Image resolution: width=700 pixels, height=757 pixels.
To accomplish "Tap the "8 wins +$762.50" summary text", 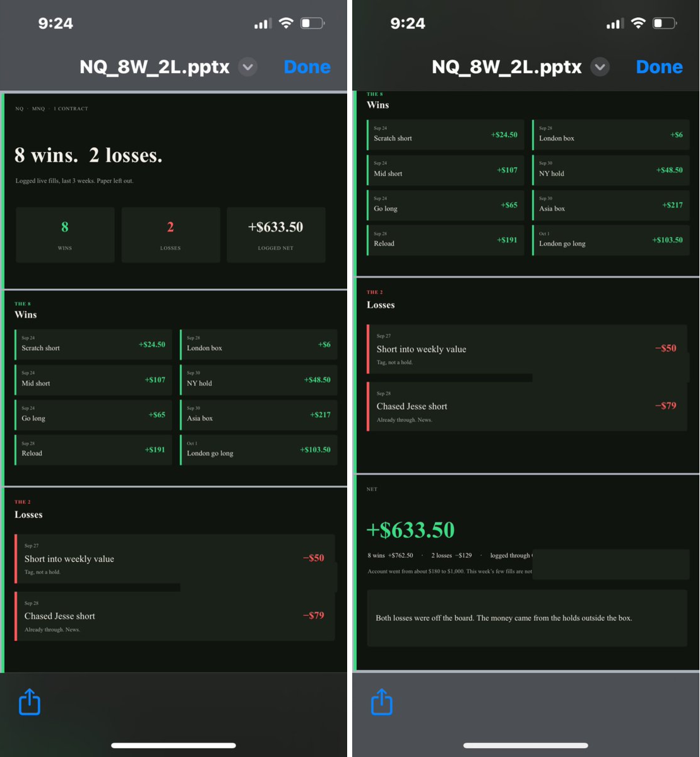I will [x=390, y=556].
